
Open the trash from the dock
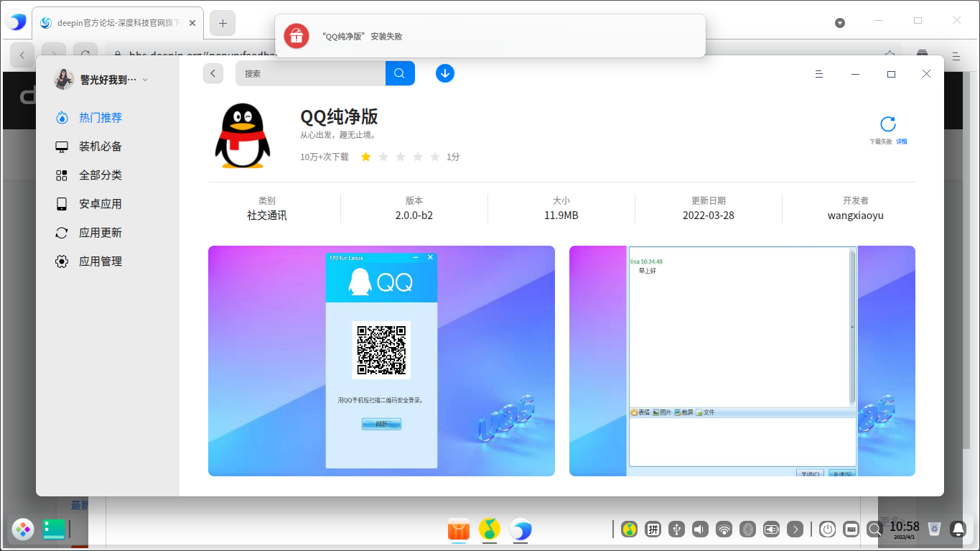click(x=934, y=530)
